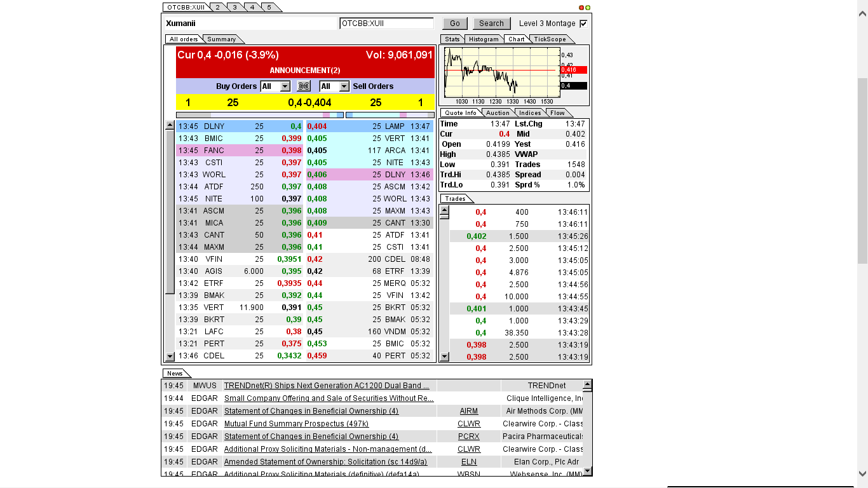Open the Histogram view
Screen dimensions: 868x488
(484, 39)
